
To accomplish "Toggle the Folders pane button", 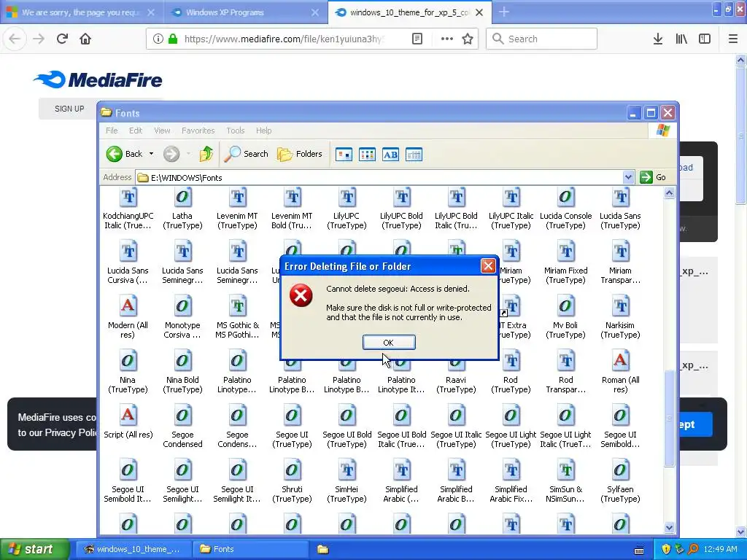I will tap(300, 154).
